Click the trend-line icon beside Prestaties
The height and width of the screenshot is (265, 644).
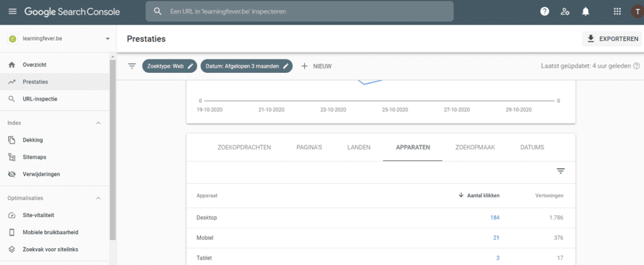click(12, 82)
